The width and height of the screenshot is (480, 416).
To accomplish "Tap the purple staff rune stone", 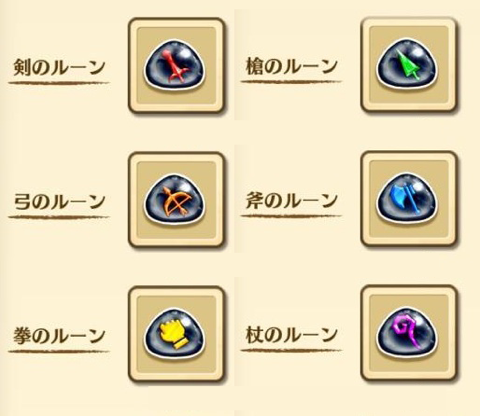I will click(407, 333).
